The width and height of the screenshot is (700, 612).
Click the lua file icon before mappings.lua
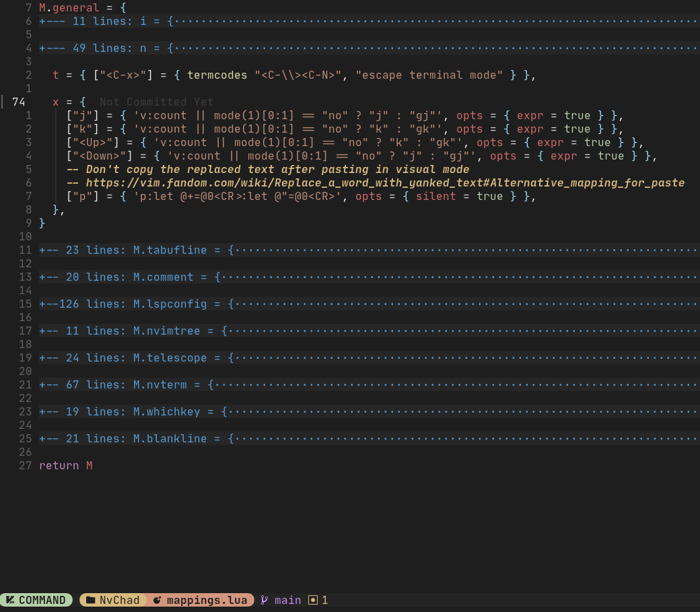pyautogui.click(x=157, y=600)
